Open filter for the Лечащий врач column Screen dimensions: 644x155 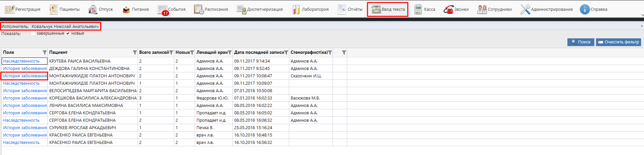[x=230, y=53]
